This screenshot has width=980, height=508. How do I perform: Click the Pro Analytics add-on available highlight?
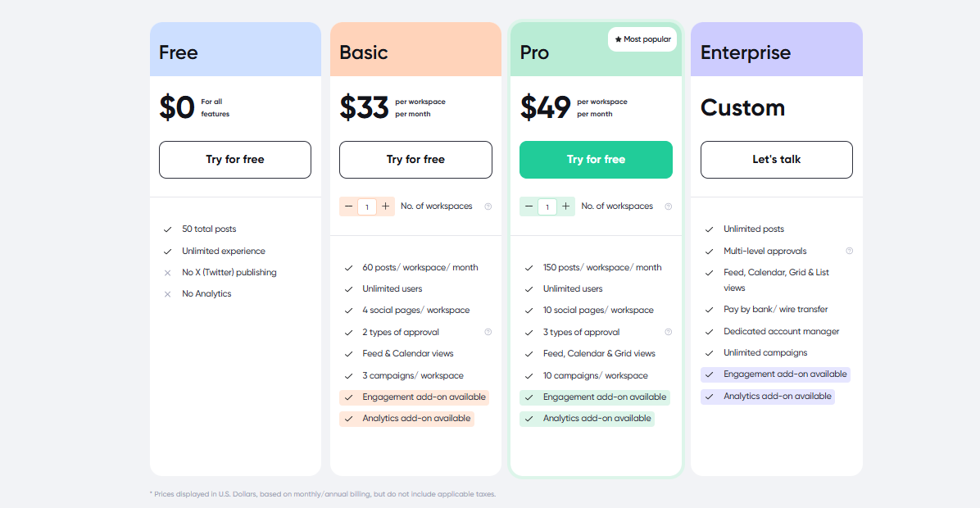coord(587,419)
